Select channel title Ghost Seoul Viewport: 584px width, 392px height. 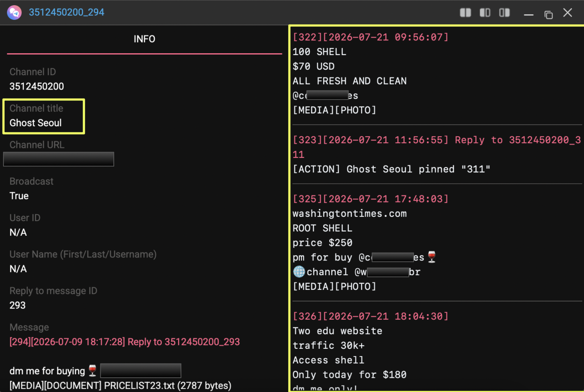(35, 123)
